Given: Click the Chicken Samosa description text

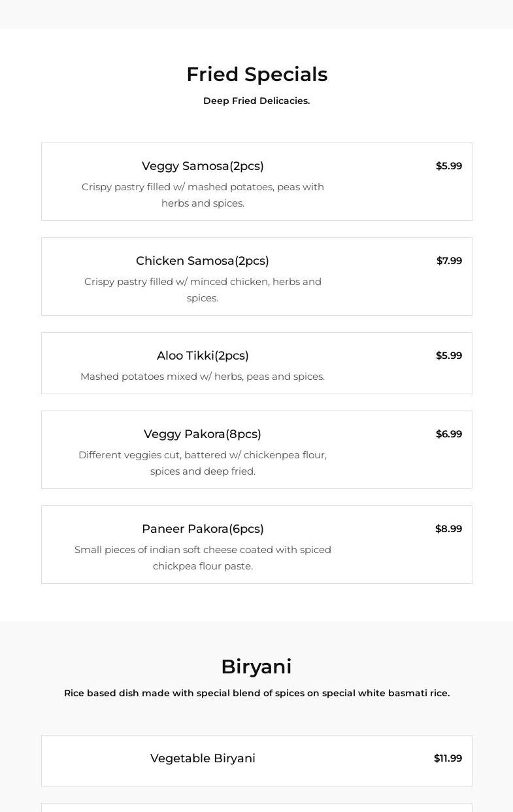Looking at the screenshot, I should click(203, 290).
